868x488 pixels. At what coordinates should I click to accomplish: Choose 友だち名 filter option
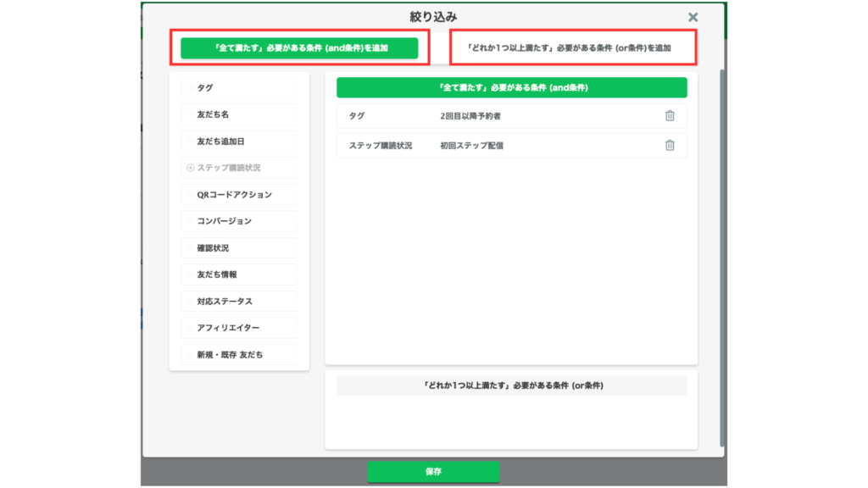click(239, 115)
